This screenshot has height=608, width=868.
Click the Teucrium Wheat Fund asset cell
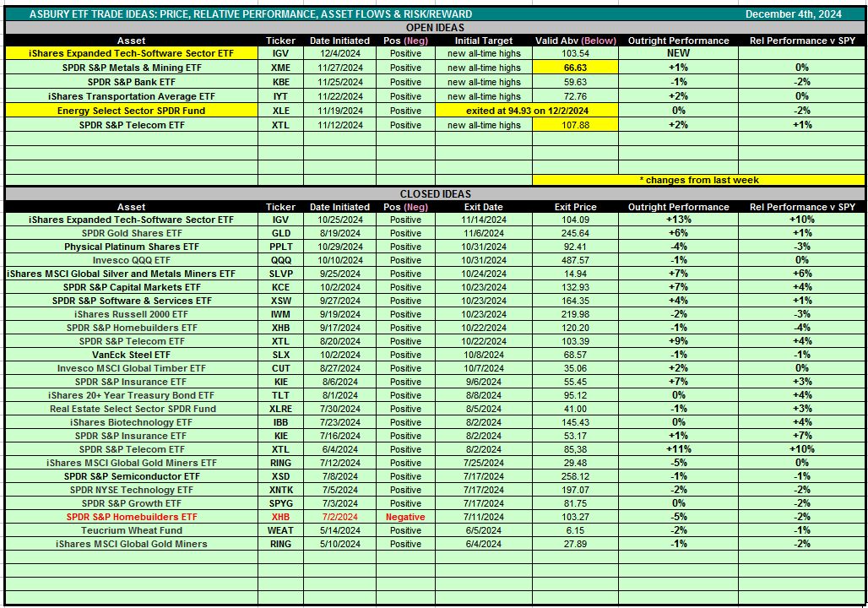point(131,530)
